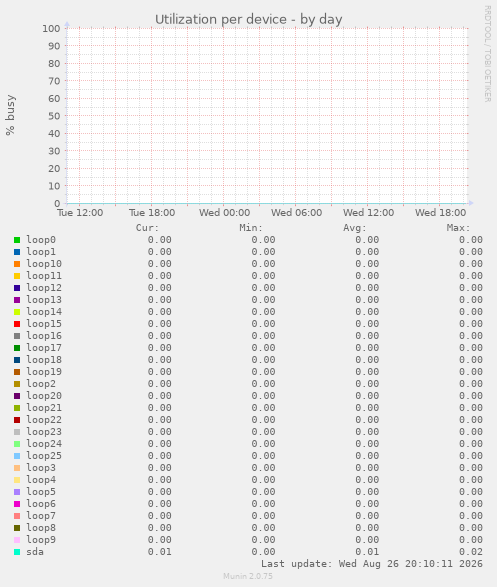Click the loop15 red legend swatch
This screenshot has height=587, width=497.
pyautogui.click(x=17, y=324)
